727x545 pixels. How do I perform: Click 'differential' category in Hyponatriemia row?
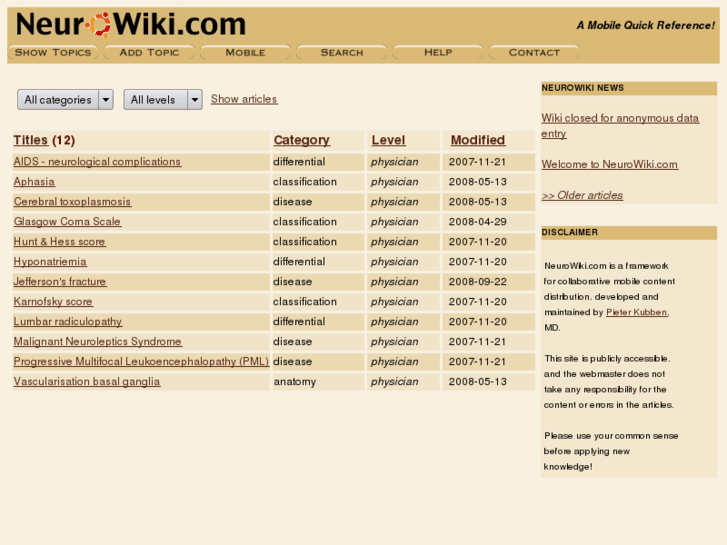[x=299, y=262]
